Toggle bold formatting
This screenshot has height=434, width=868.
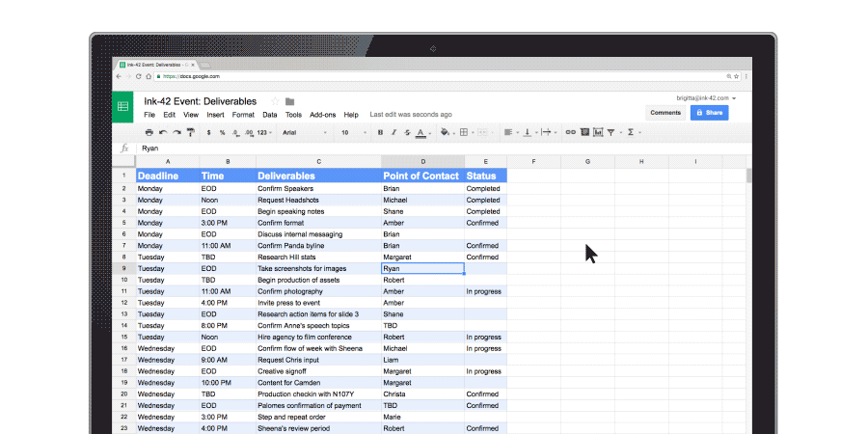click(x=380, y=133)
